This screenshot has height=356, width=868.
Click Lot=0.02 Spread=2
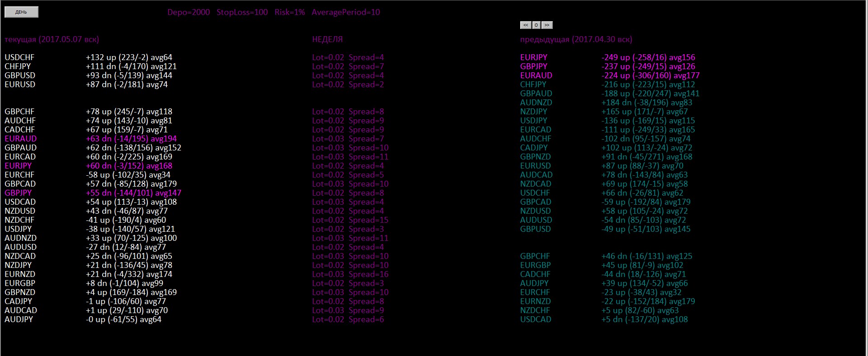click(x=348, y=84)
